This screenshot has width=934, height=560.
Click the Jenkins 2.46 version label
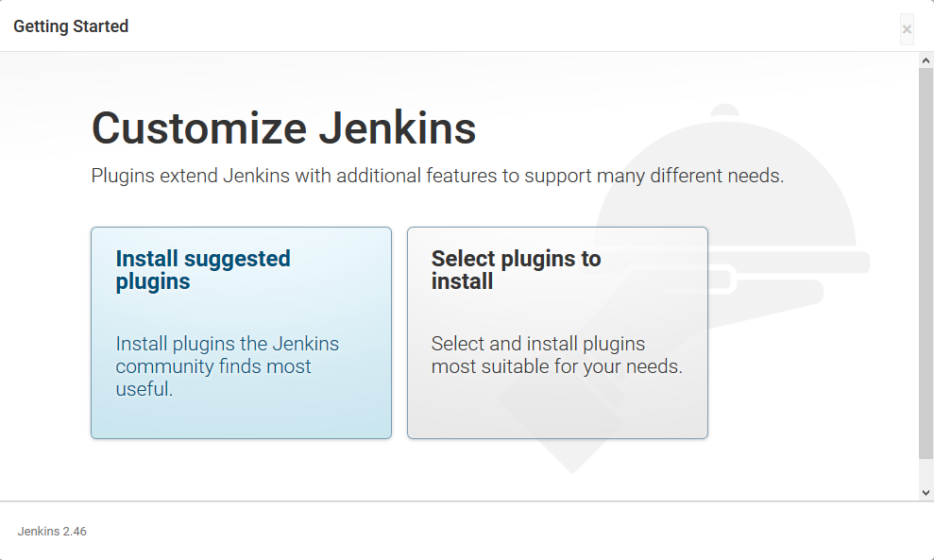(x=52, y=532)
